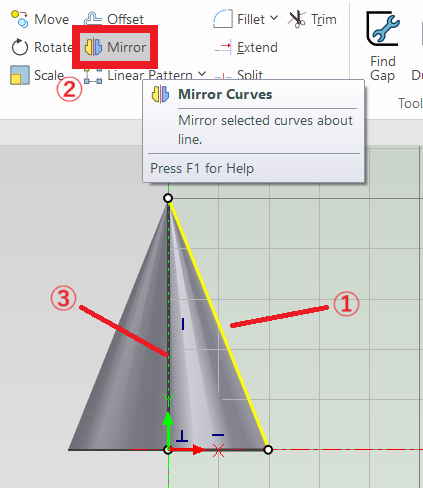This screenshot has width=423, height=488.
Task: Select the Move tool icon
Action: tap(20, 18)
